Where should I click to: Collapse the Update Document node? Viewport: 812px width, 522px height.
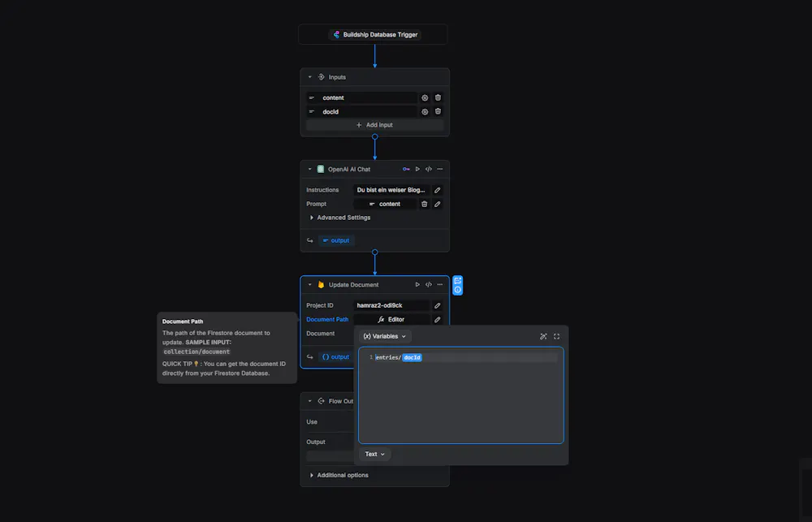(x=309, y=285)
